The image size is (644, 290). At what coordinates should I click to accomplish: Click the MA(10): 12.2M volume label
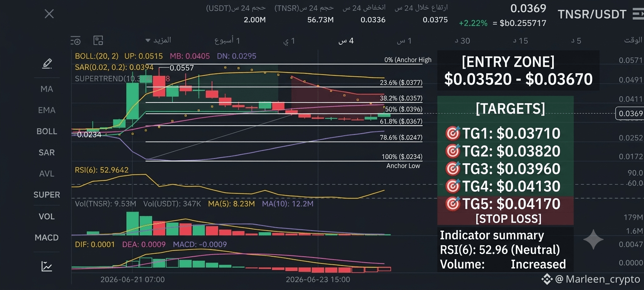click(288, 204)
